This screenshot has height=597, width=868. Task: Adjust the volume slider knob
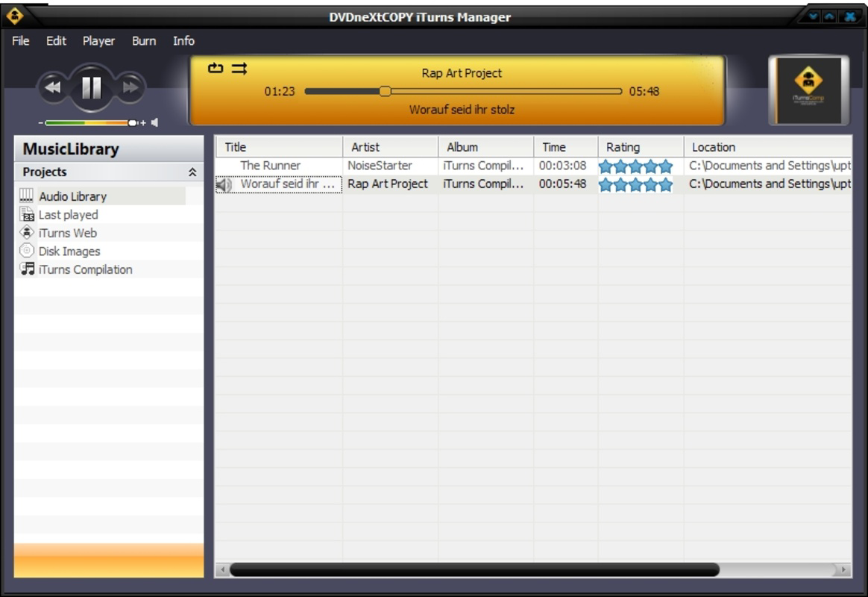(x=132, y=123)
